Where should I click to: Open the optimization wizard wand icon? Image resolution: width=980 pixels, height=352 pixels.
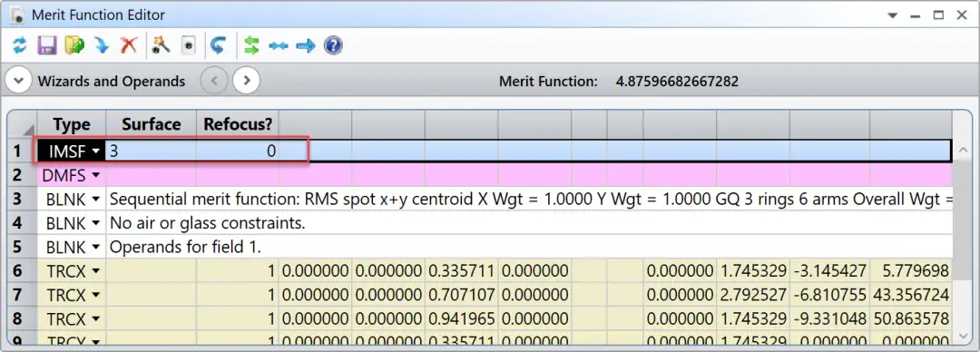[x=161, y=45]
